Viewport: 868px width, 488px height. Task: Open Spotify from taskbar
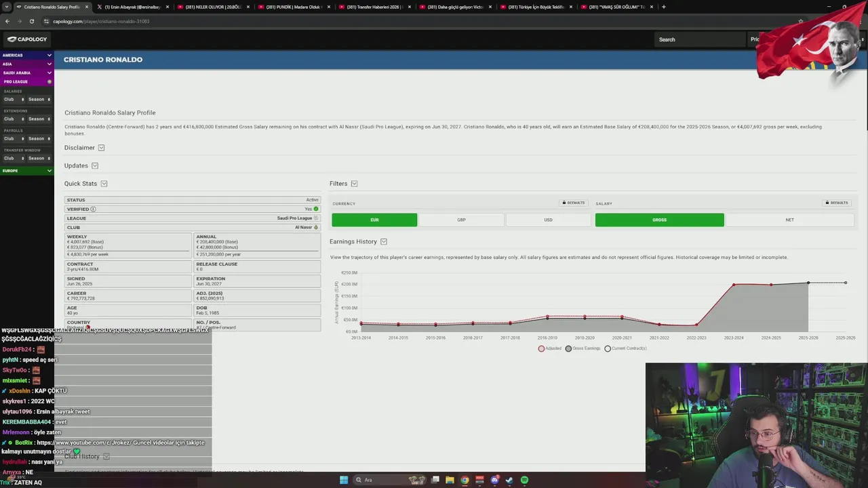(x=524, y=480)
